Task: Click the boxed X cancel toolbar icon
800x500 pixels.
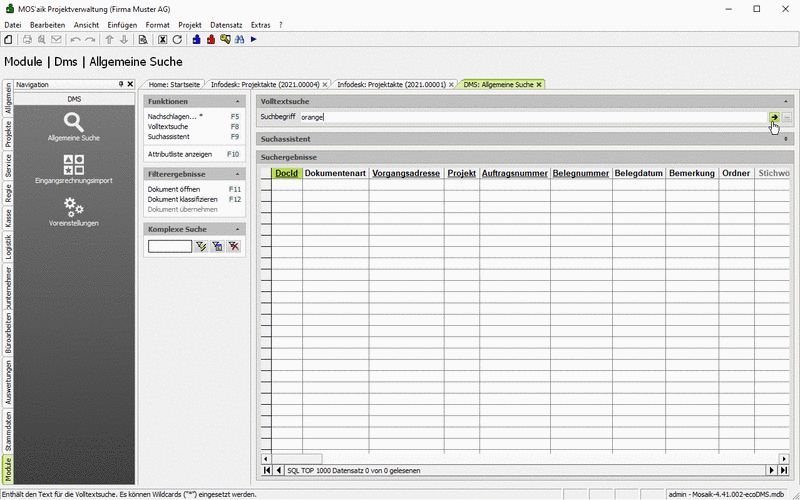Action: 163,39
